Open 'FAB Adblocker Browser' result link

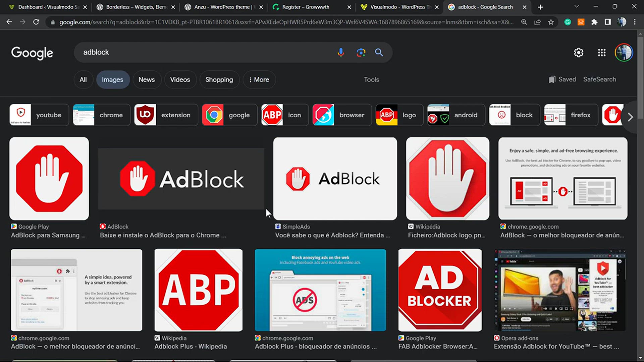[438, 347]
